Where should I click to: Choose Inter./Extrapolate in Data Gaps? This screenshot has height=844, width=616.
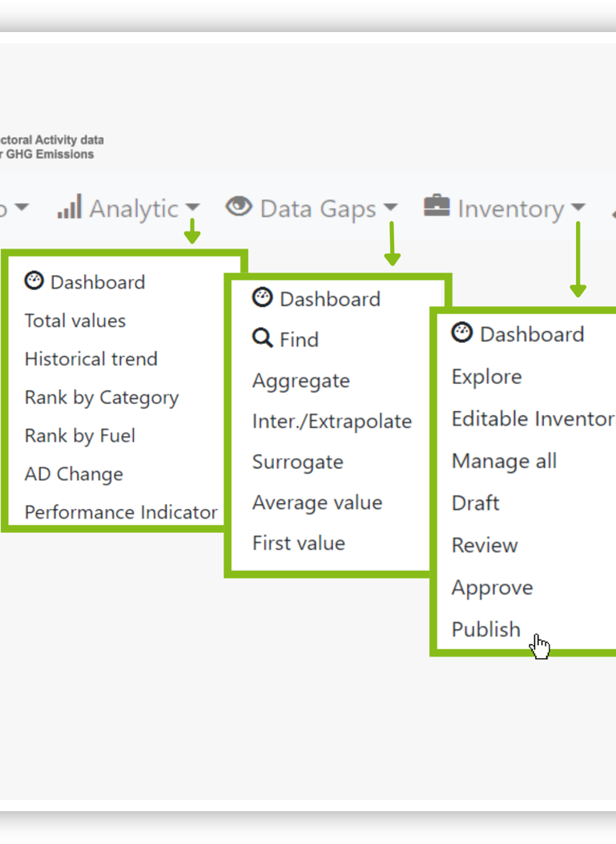coord(332,422)
